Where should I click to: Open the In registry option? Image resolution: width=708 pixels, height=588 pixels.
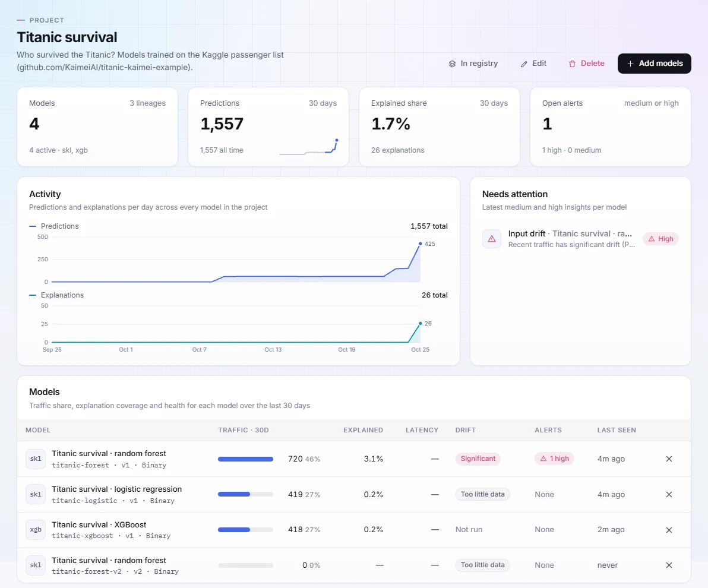(x=473, y=64)
